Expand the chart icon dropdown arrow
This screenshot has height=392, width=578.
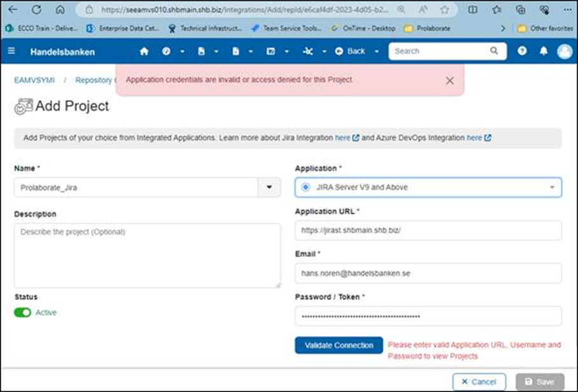pos(287,52)
